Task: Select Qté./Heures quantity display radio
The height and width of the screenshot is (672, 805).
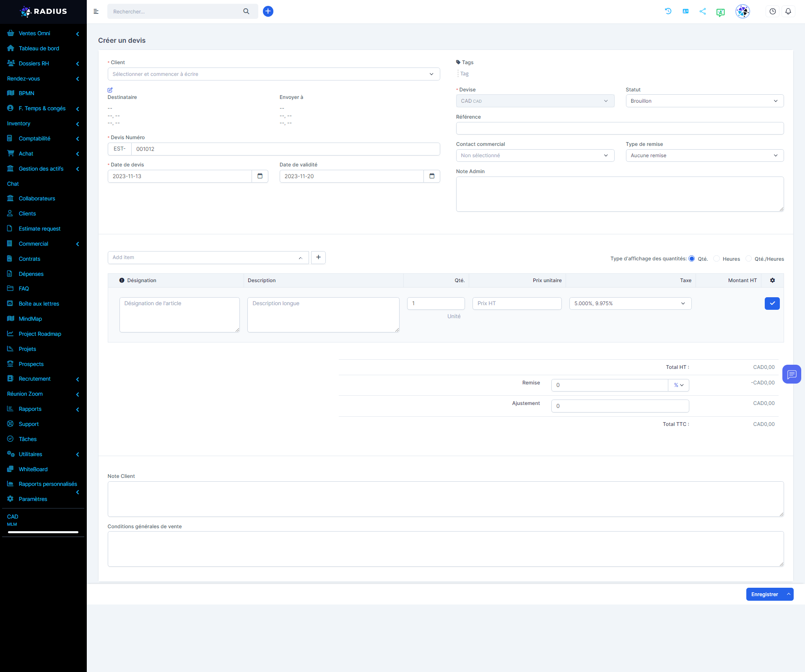Action: [x=748, y=259]
